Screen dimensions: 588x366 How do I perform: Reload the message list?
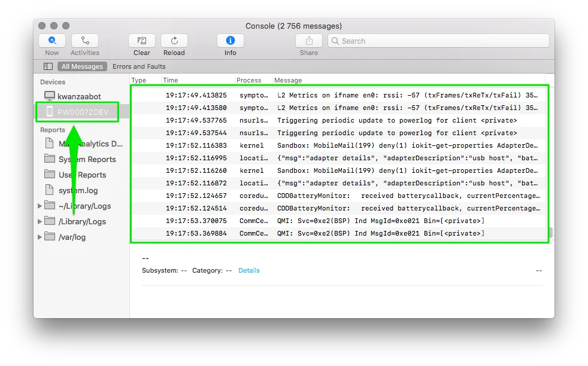[x=174, y=41]
